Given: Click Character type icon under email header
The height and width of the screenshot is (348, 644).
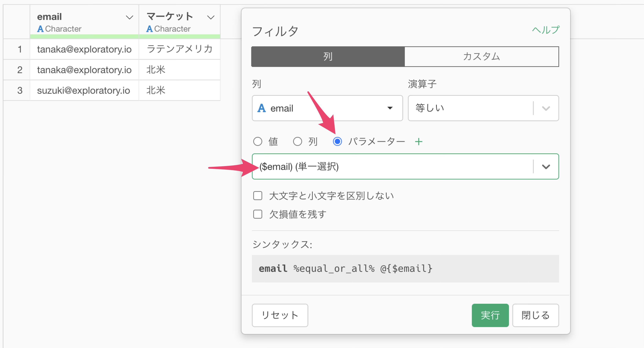Looking at the screenshot, I should [40, 29].
